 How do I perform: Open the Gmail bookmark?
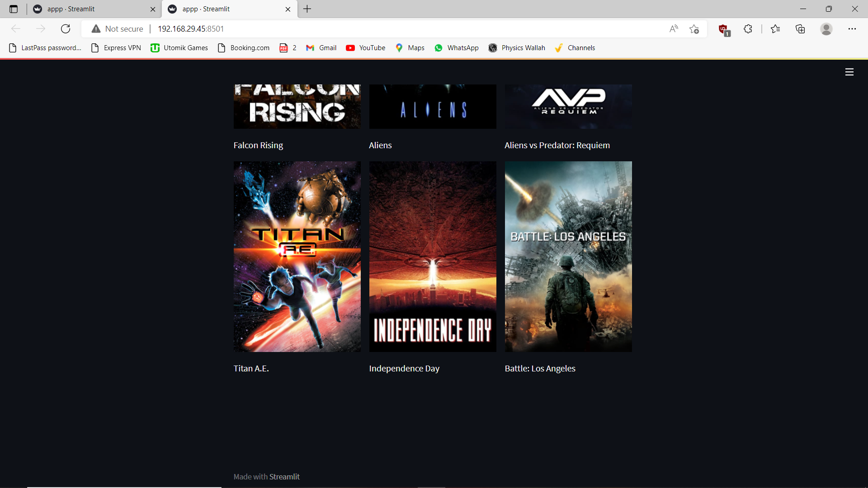[321, 48]
